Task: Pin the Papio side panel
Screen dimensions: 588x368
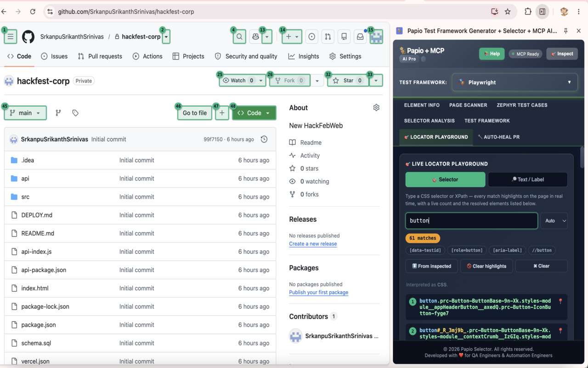Action: click(566, 31)
